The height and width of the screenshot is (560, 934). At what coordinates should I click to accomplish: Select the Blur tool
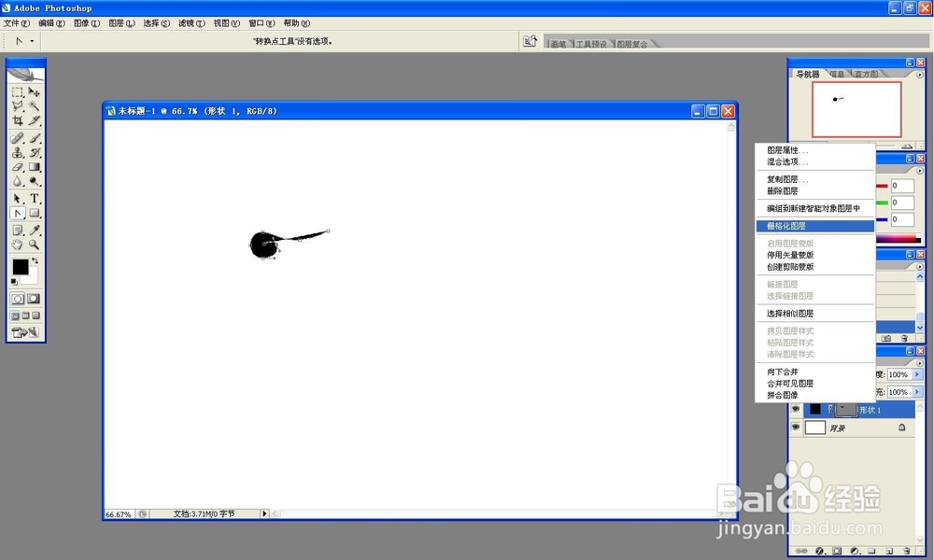click(x=17, y=181)
